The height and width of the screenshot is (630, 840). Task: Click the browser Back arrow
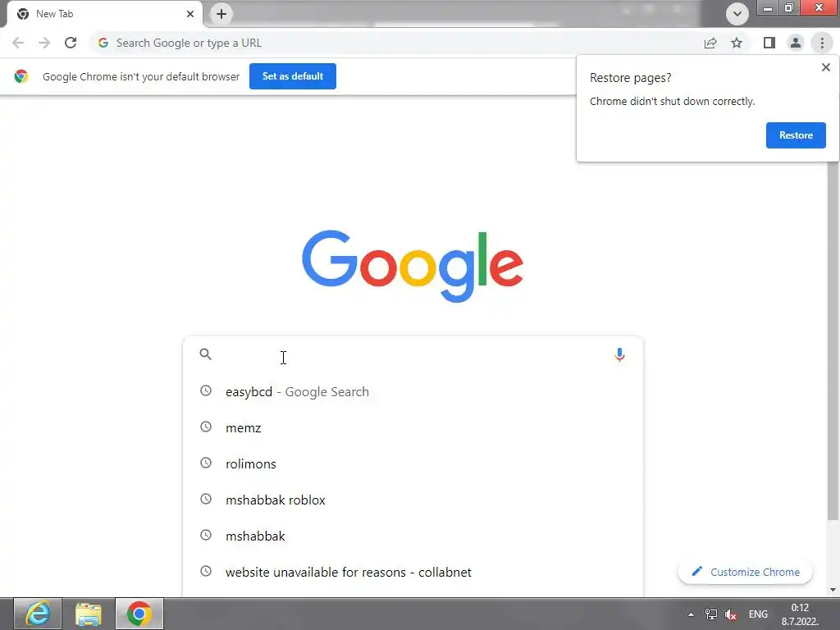point(18,43)
